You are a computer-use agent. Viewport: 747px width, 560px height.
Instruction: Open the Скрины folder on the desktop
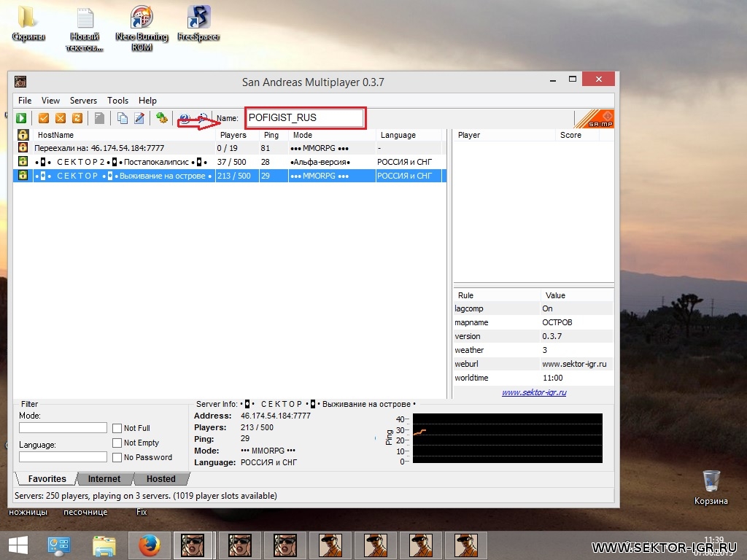28,23
